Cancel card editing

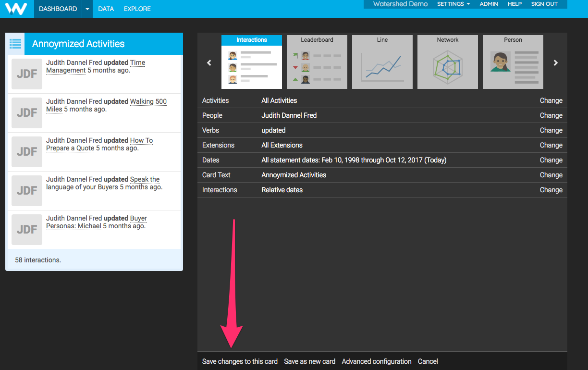coord(428,361)
